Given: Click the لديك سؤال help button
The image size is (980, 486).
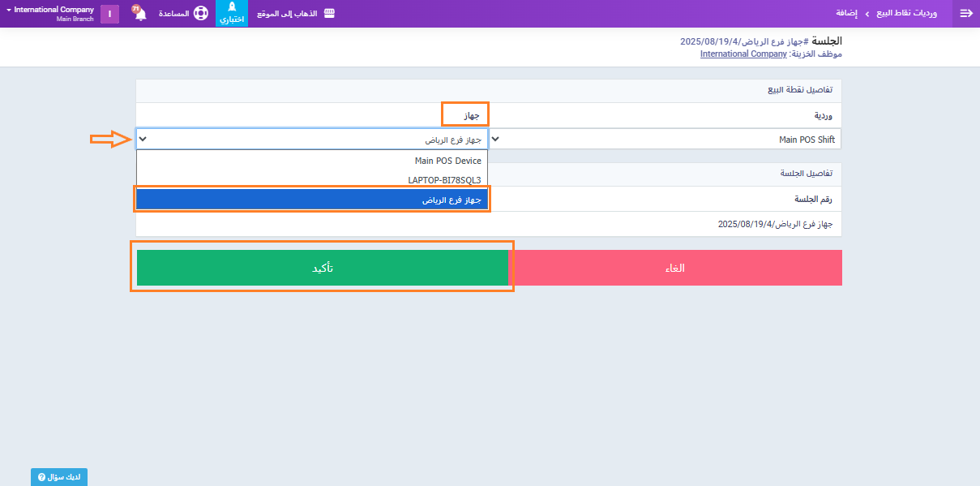Looking at the screenshot, I should tap(59, 477).
